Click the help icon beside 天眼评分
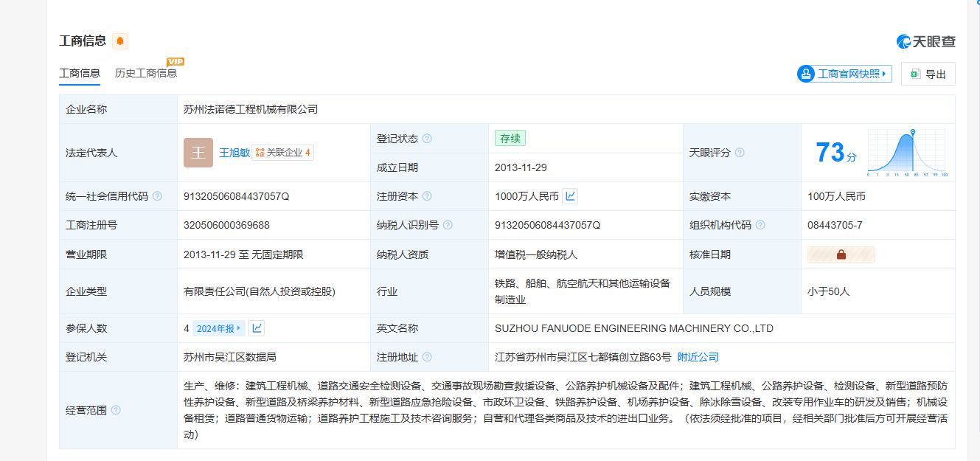The width and height of the screenshot is (980, 461). click(x=740, y=153)
